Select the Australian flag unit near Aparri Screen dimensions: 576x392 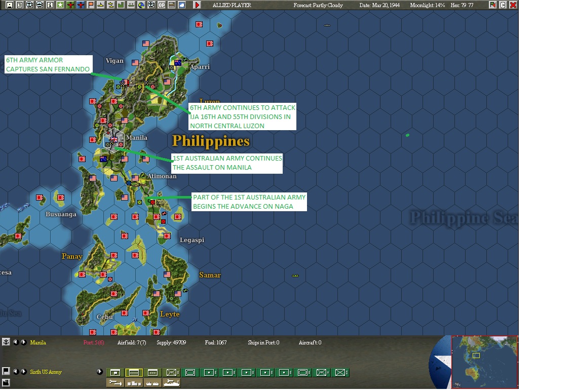click(178, 63)
